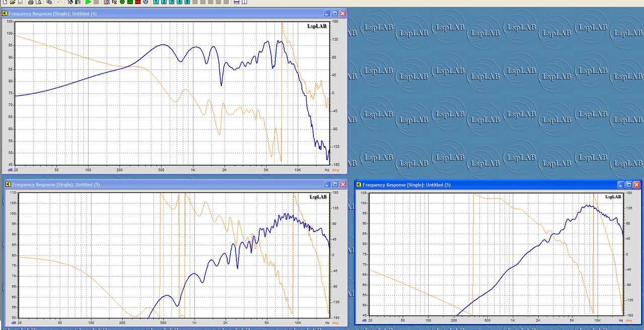
Task: Open print preview from the toolbar
Action: pyautogui.click(x=38, y=2)
